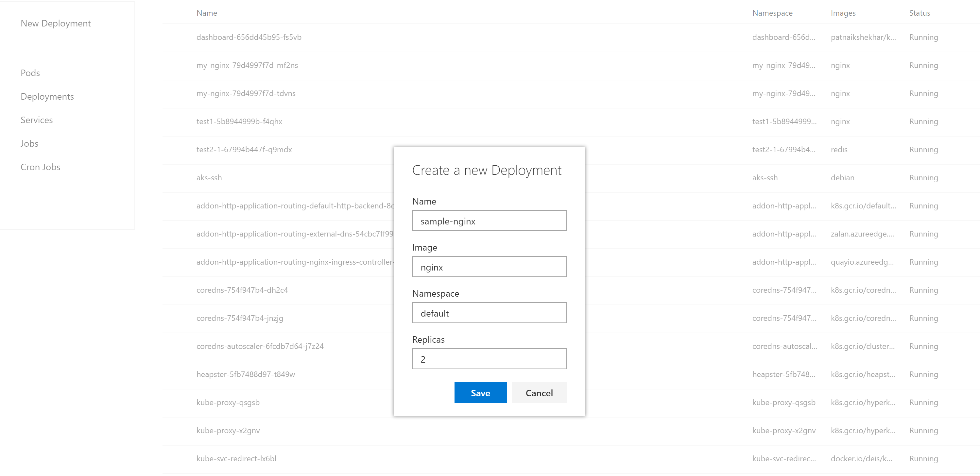Click the dashboard-656d... namespace cell
Screen dimensions: 980x476
tap(784, 37)
